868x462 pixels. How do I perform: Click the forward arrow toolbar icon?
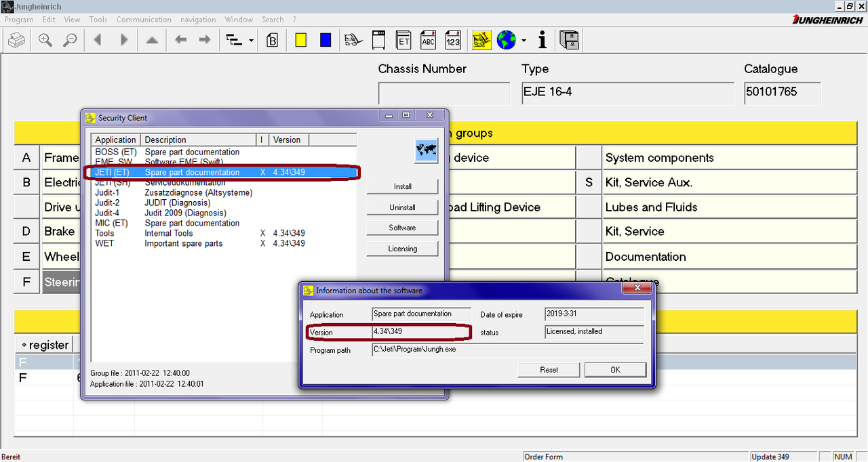204,41
